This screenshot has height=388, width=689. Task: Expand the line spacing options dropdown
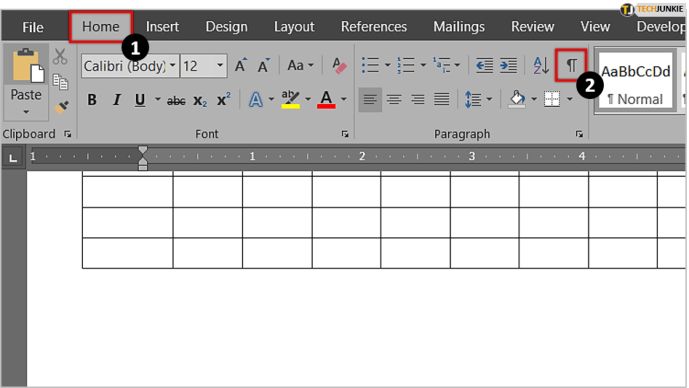[489, 100]
